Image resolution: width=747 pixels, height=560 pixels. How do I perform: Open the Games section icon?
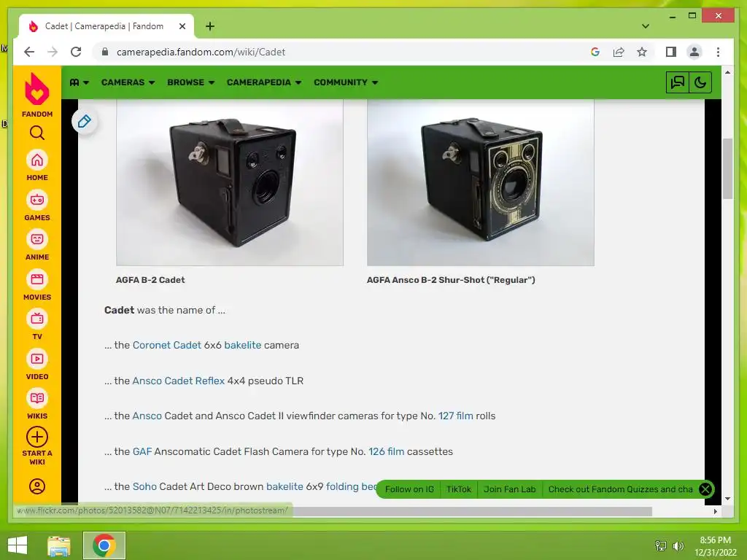[37, 200]
